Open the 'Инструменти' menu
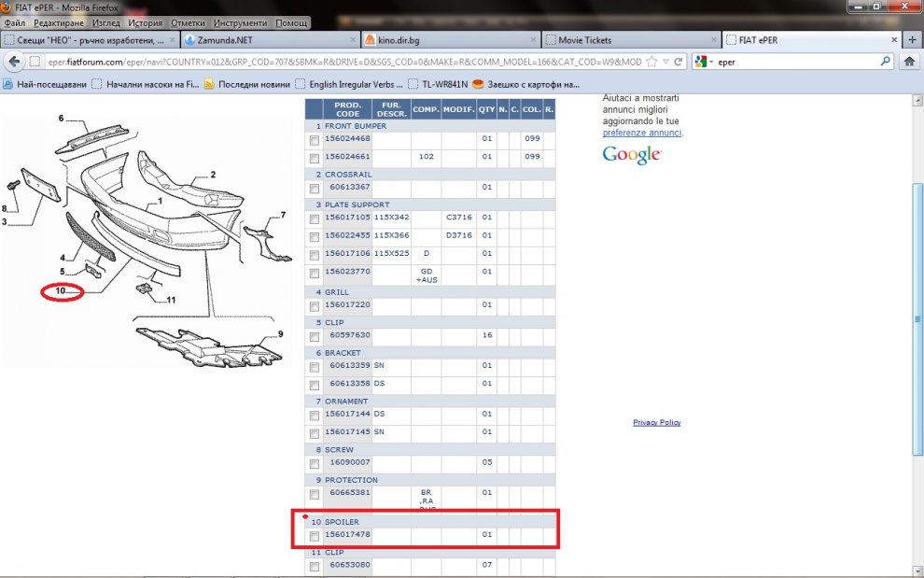Screen dimensions: 924x578 [x=240, y=22]
